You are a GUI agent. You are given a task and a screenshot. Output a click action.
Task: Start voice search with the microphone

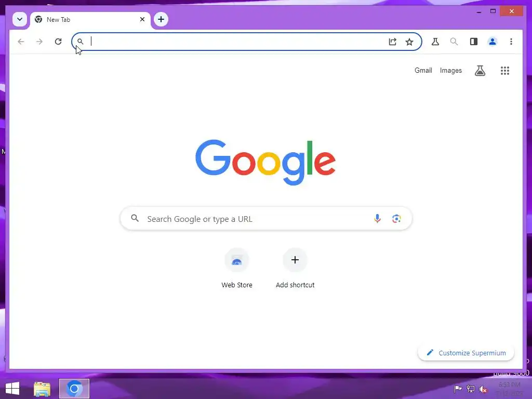click(377, 219)
